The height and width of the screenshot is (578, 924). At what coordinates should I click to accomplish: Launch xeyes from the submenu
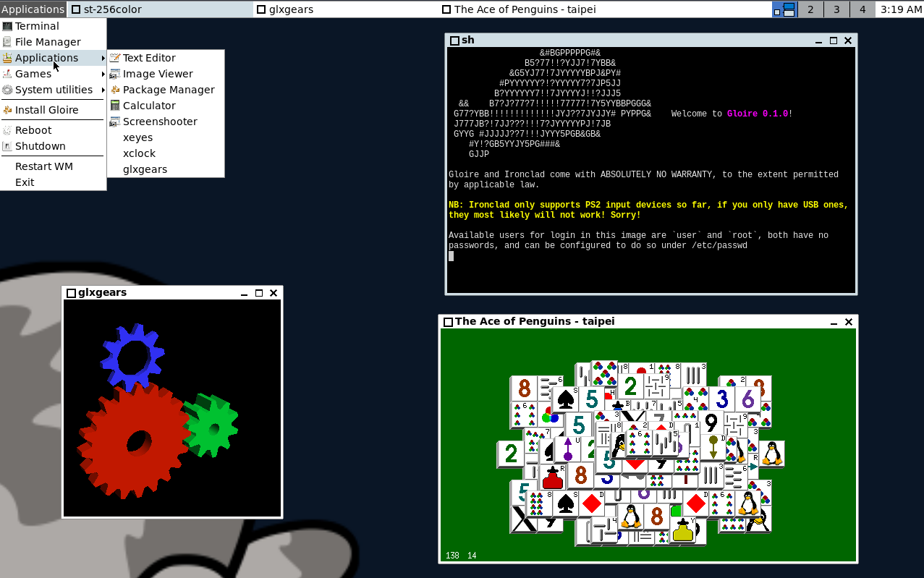137,137
